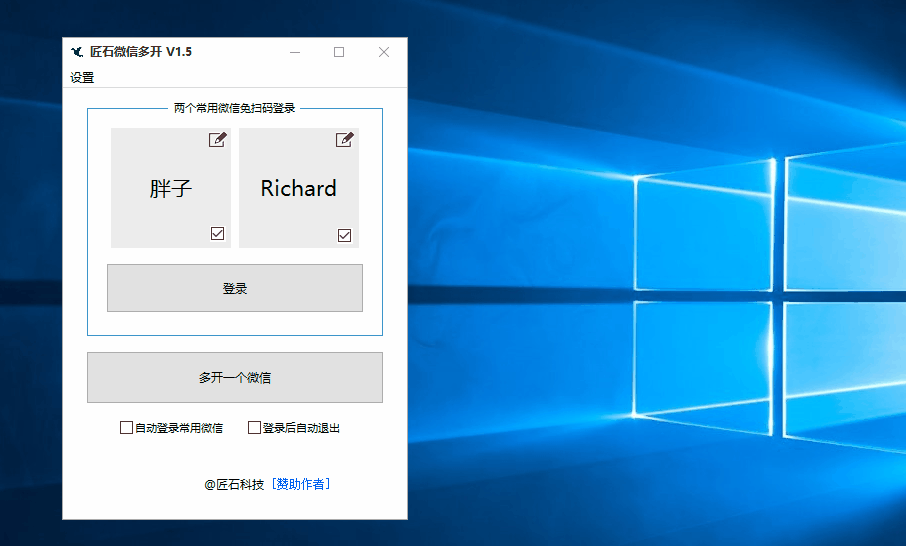Click the @匠石科技 text
Viewport: 906px width, 546px height.
[234, 484]
